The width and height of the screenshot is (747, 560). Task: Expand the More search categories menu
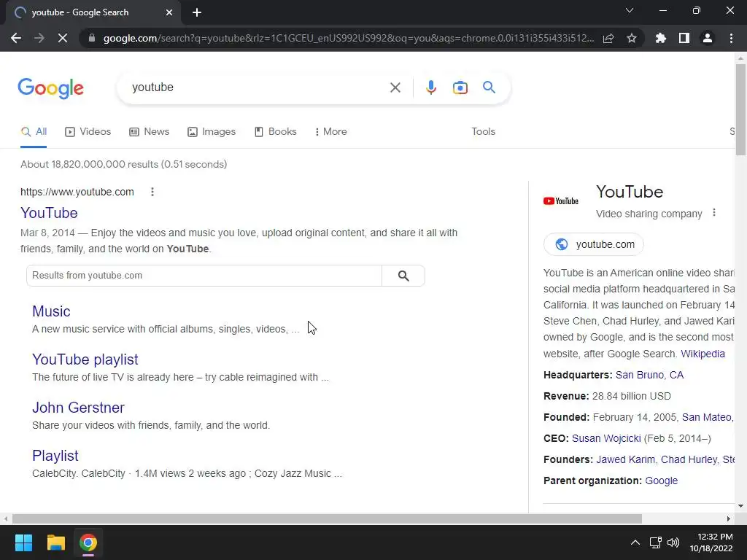pyautogui.click(x=330, y=132)
